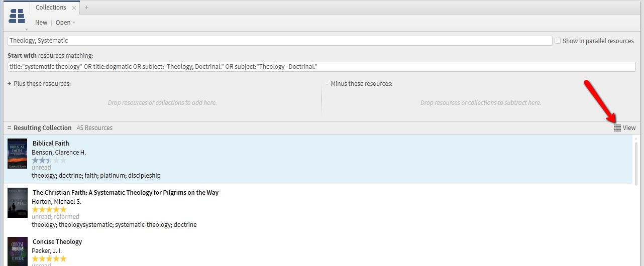This screenshot has width=644, height=266.
Task: Select the Concise Theology cover thumbnail
Action: click(17, 251)
